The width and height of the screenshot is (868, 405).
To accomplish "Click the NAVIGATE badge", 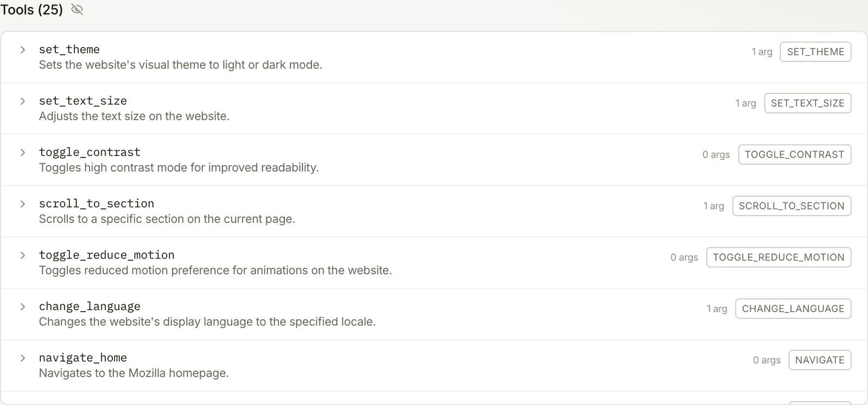I will (x=820, y=360).
